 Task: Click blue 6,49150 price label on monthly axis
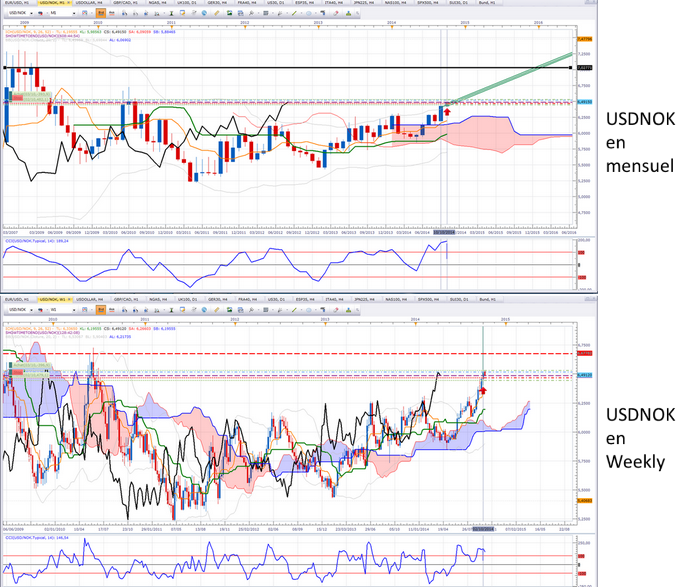[x=584, y=102]
